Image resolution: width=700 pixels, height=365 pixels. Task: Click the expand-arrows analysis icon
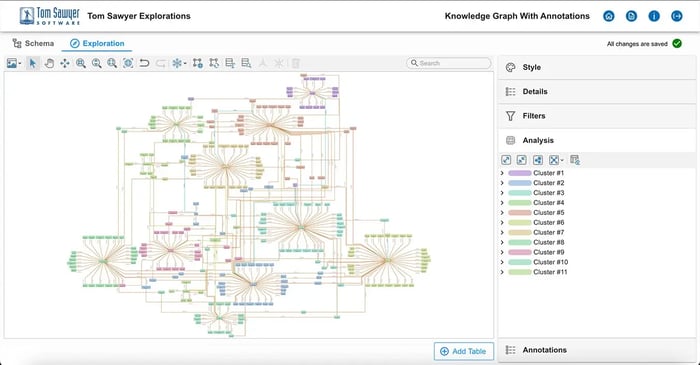[x=506, y=160]
